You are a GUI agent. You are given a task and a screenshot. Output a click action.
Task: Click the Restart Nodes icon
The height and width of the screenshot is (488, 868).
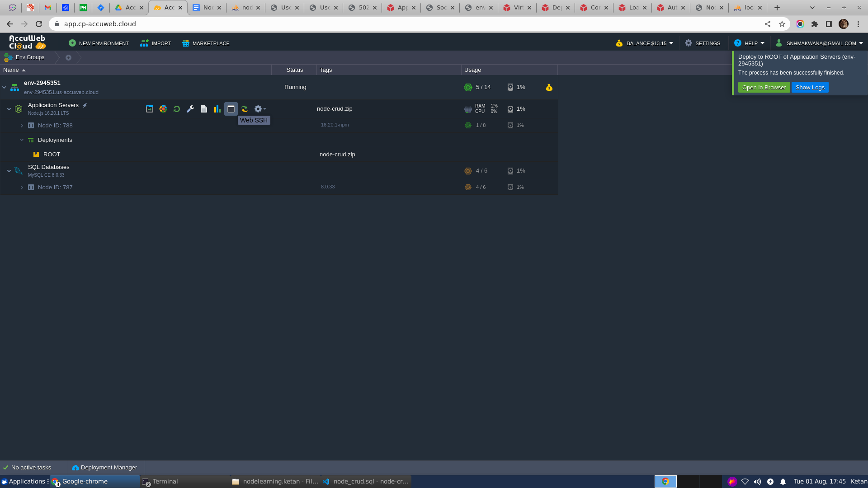click(x=177, y=109)
